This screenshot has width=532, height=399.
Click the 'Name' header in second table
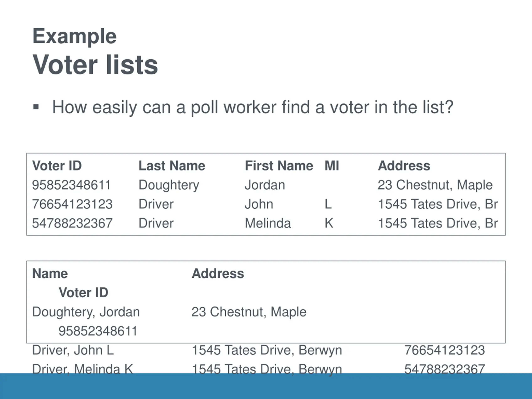[x=50, y=273]
